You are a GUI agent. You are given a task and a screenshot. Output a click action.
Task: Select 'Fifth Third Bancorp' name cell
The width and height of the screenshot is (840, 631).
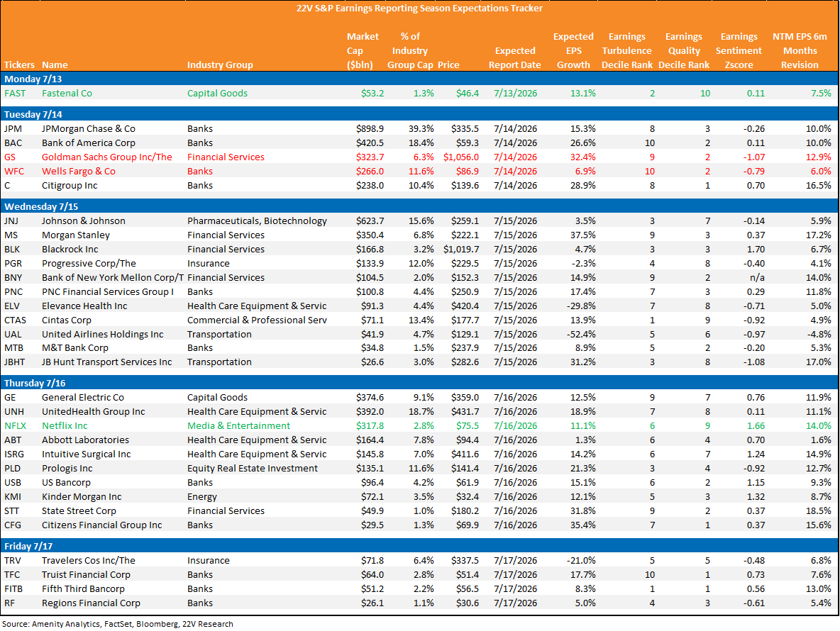coord(83,588)
